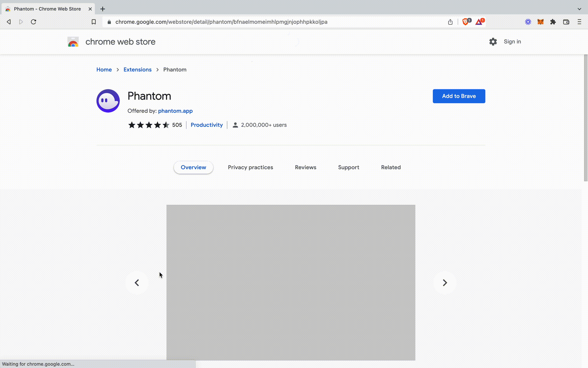Open Brave hamburger main menu
Screen dimensions: 588x368
pos(579,22)
